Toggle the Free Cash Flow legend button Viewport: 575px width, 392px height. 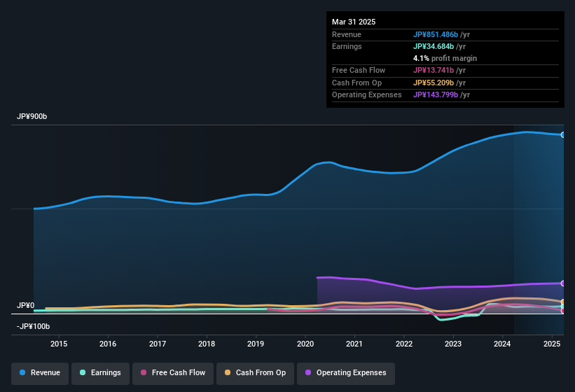pyautogui.click(x=173, y=373)
